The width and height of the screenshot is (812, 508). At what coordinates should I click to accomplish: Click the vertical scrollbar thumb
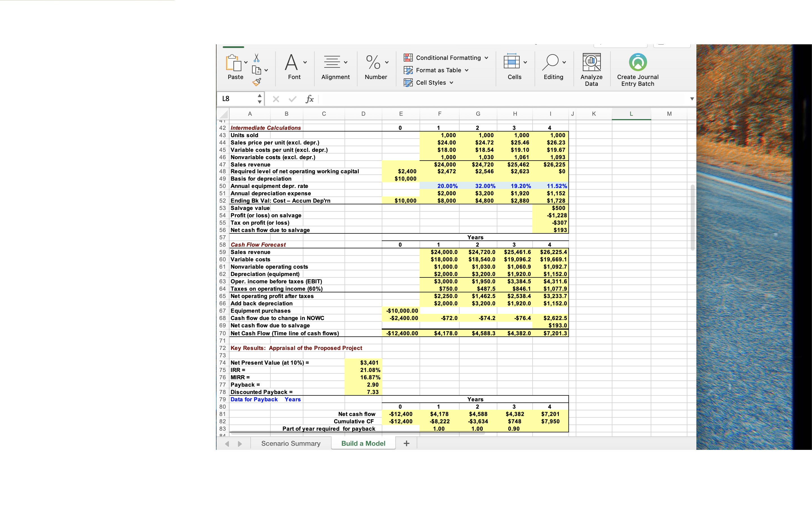(x=692, y=217)
